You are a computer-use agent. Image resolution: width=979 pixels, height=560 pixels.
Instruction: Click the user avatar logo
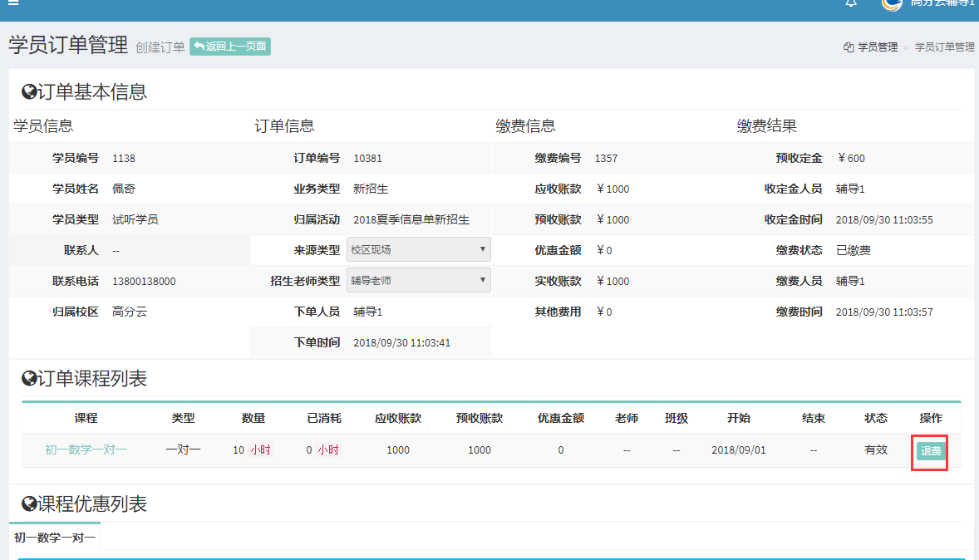click(891, 3)
